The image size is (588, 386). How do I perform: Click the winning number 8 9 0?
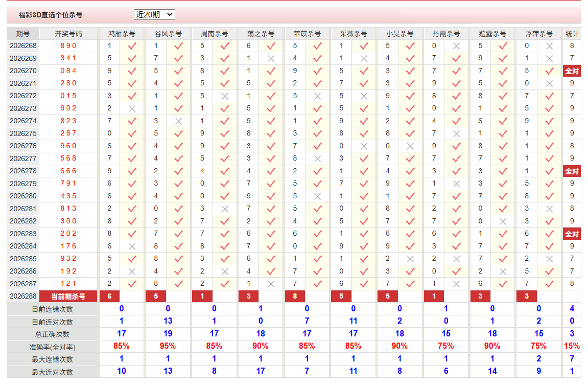[68, 46]
